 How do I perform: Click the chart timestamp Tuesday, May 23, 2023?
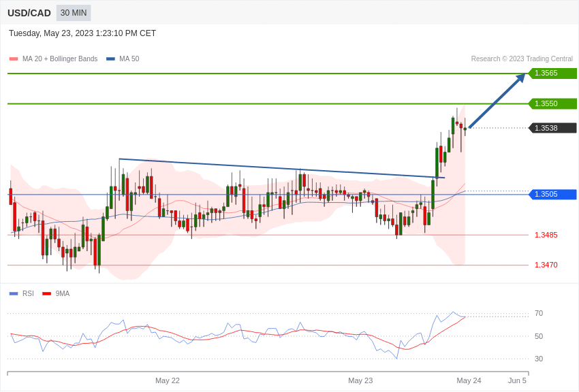point(82,33)
